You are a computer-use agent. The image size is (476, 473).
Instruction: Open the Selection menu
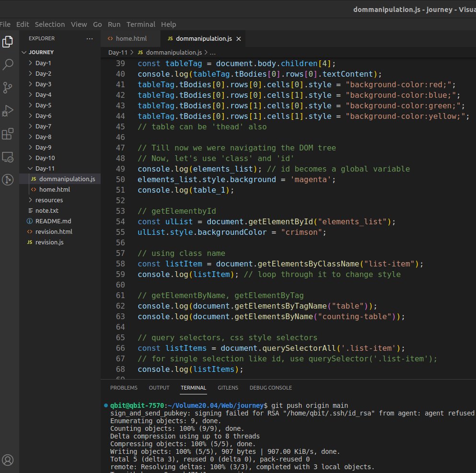(x=50, y=24)
